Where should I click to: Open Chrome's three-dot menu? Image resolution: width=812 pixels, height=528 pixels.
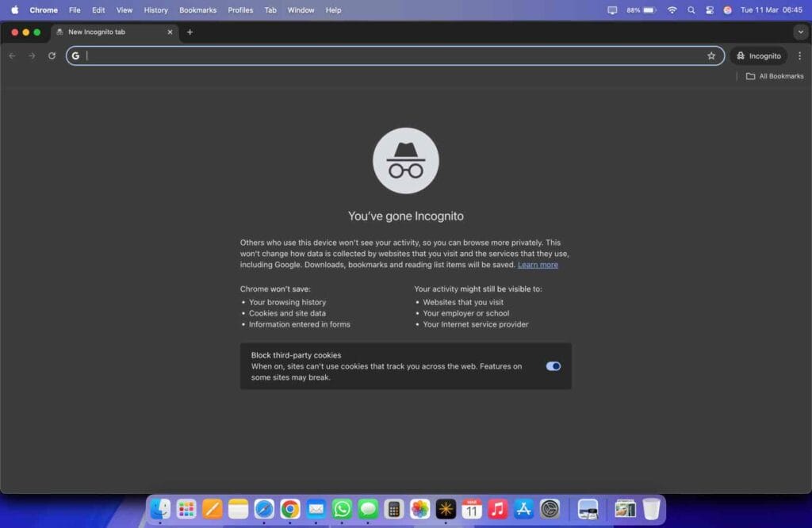(x=799, y=56)
